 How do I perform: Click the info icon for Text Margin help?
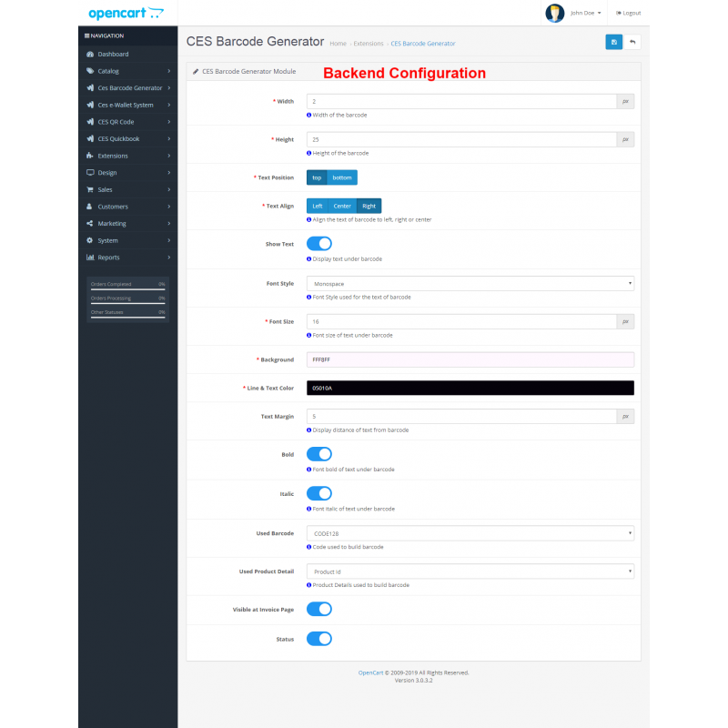click(x=308, y=430)
